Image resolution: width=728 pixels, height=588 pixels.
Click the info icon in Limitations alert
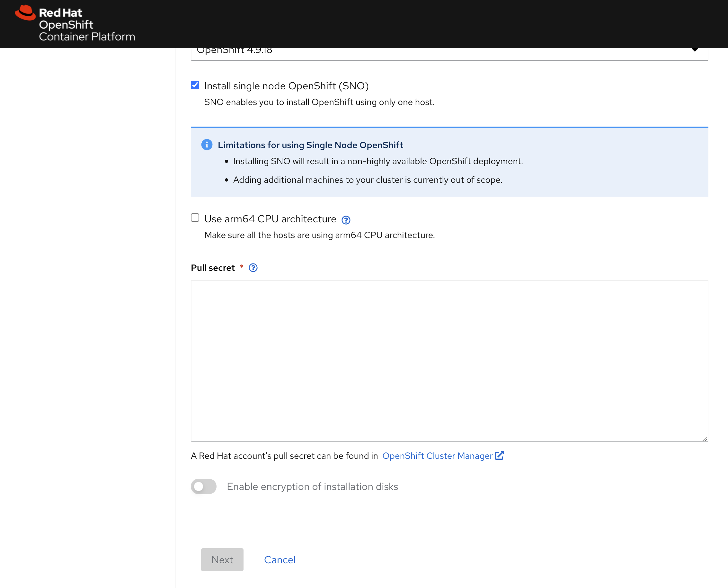point(207,145)
